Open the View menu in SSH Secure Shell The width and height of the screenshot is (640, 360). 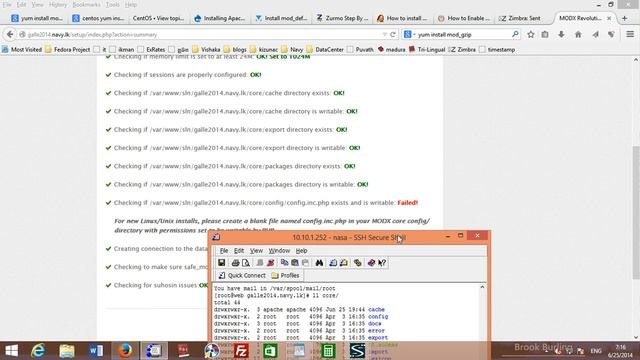pos(256,251)
